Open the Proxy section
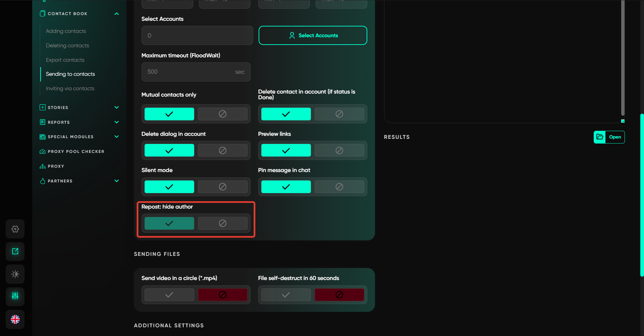 click(56, 166)
